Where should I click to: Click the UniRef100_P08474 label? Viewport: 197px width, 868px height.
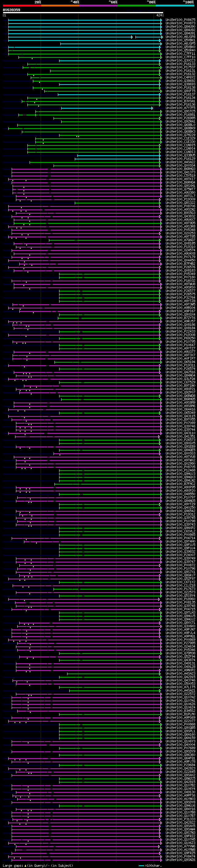pos(180,857)
